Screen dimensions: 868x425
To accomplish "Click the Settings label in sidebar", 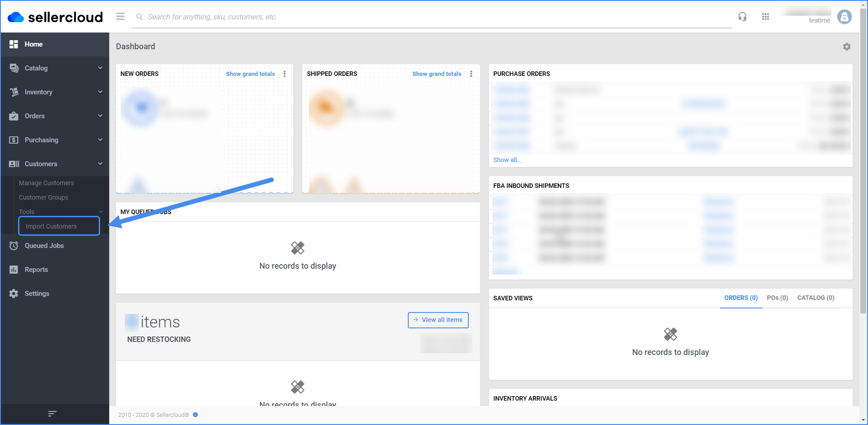I will click(x=37, y=294).
